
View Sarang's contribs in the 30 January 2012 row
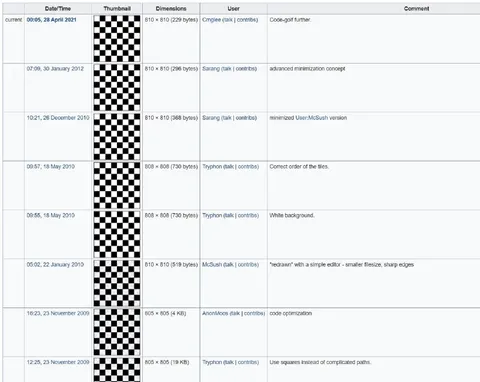[245, 69]
